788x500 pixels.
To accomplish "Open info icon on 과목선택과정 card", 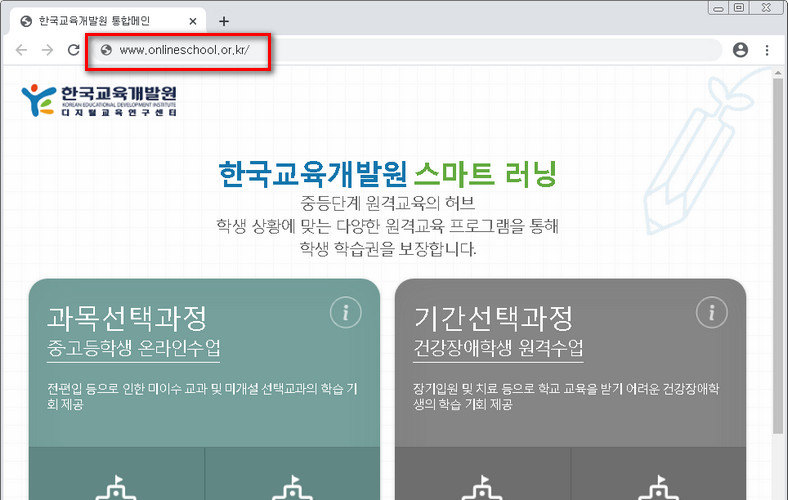I will click(345, 313).
